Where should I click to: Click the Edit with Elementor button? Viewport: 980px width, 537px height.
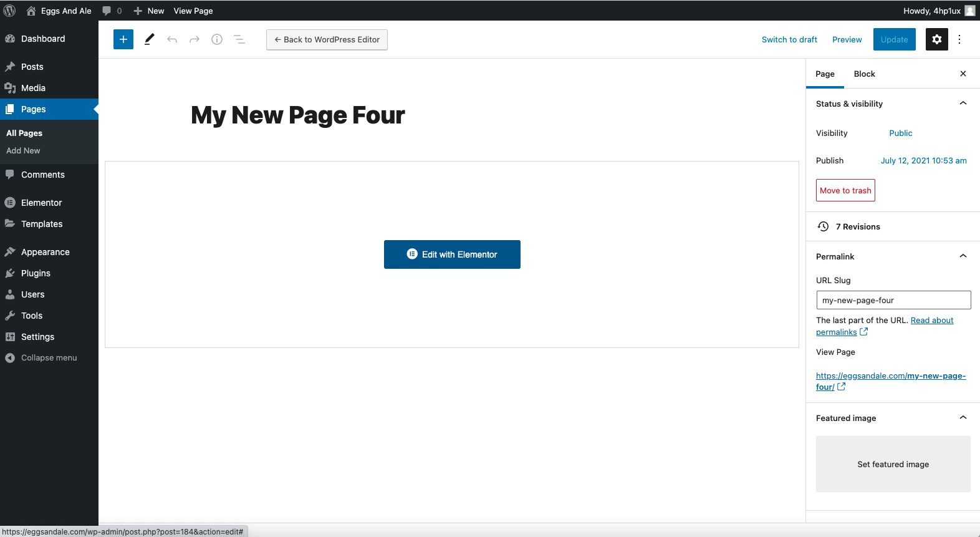[452, 254]
